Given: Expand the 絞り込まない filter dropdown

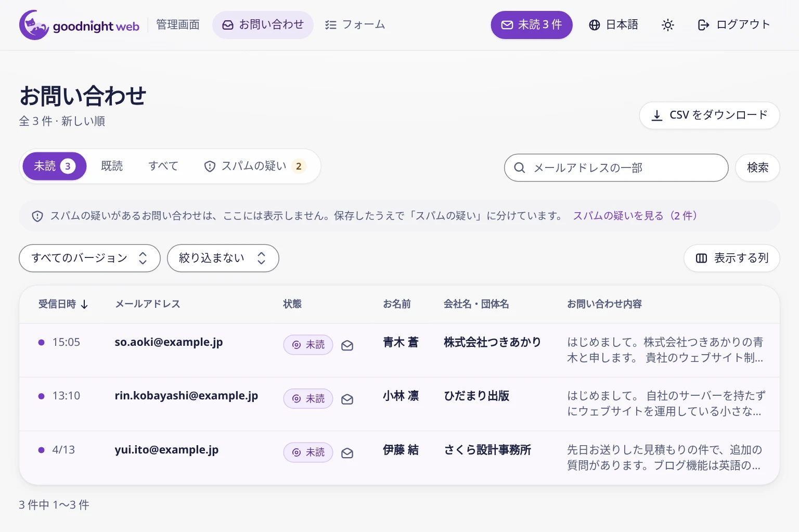Looking at the screenshot, I should point(223,258).
